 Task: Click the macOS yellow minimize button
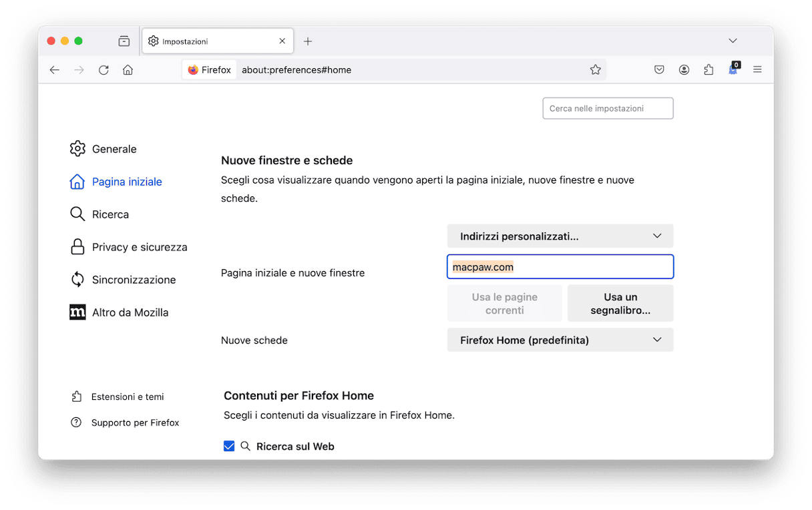coord(65,41)
